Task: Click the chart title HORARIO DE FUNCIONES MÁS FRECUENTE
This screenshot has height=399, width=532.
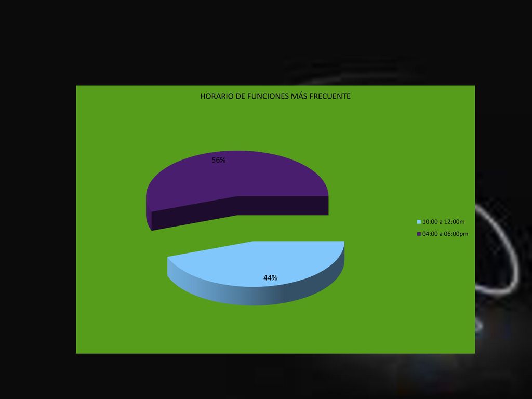Action: [x=275, y=96]
